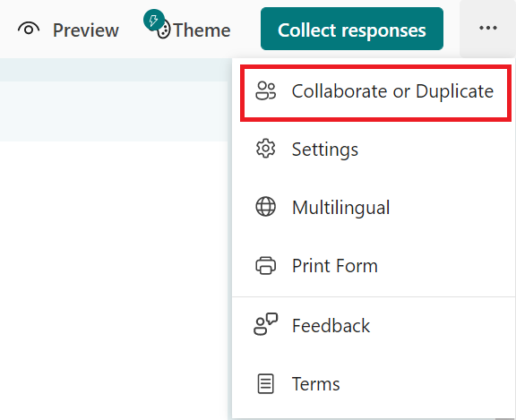Click the people icon for Collaborate or Duplicate
Screen dimensions: 516x420
[x=265, y=90]
